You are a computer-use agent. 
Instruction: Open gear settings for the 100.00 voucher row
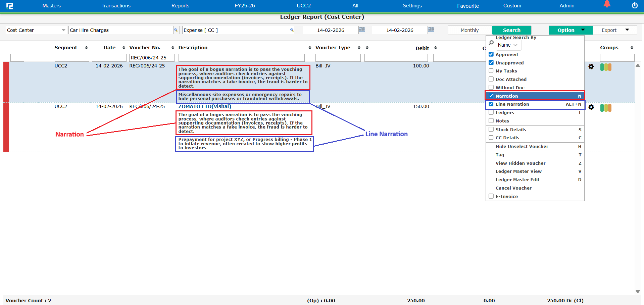click(591, 67)
